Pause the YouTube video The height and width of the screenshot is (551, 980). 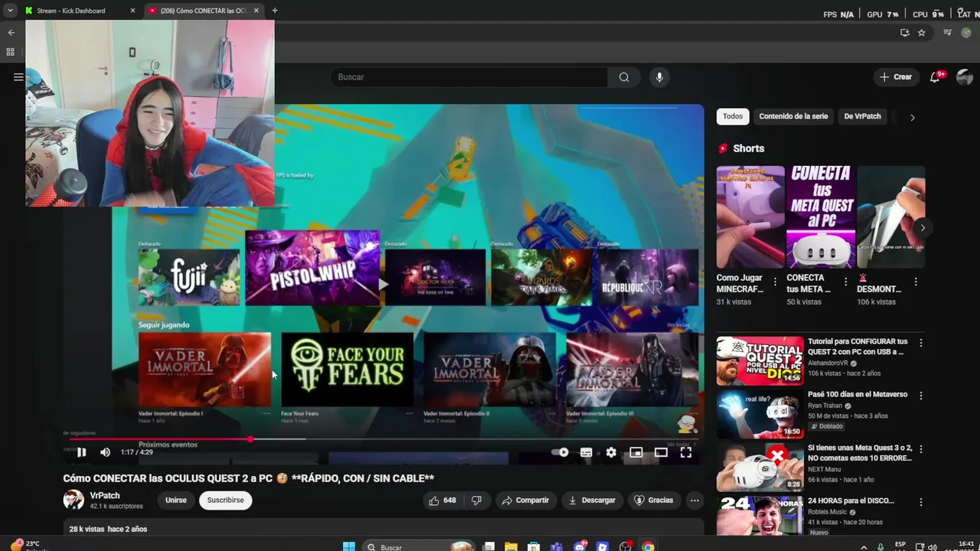tap(81, 452)
